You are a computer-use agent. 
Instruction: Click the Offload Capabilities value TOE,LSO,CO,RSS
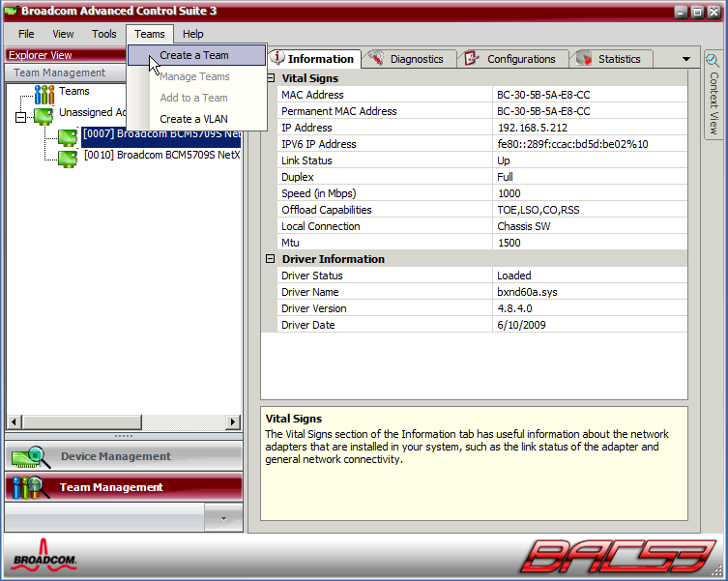point(539,210)
